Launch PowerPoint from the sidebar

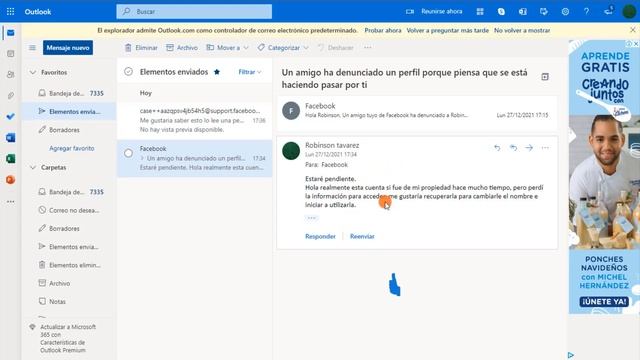coord(11,179)
